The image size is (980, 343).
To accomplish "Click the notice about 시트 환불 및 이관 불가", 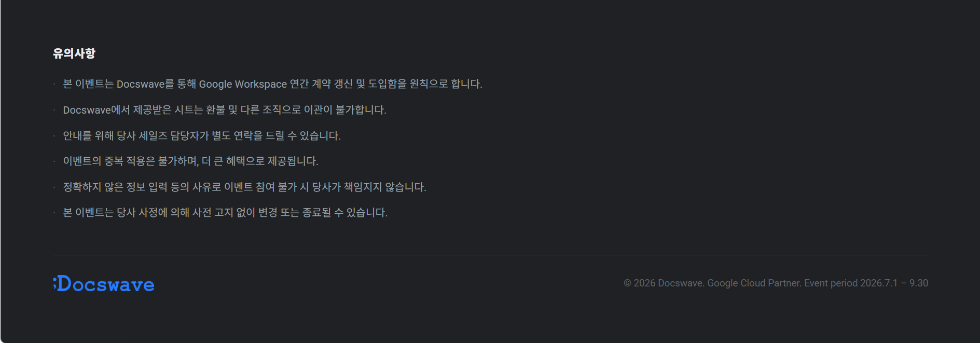I will [225, 110].
